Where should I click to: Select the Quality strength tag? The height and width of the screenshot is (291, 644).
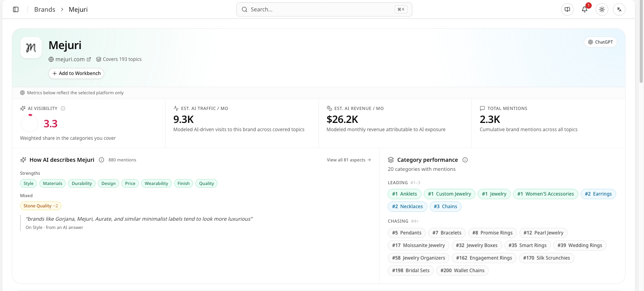pos(206,183)
